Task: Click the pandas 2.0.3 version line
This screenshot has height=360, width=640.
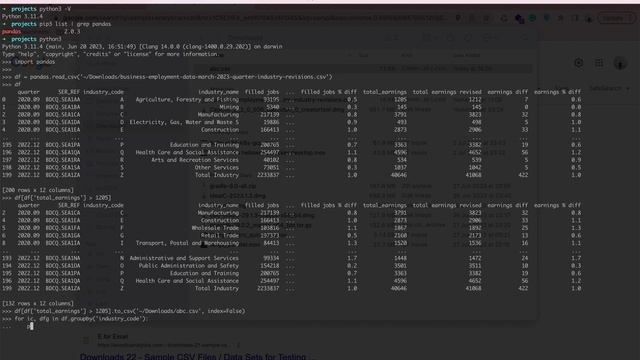Action: pyautogui.click(x=41, y=31)
